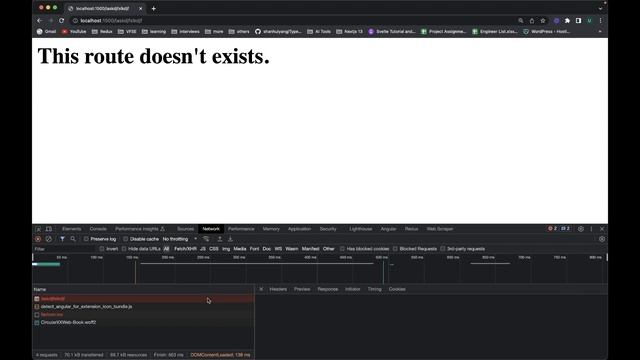The image size is (640, 360).
Task: Open the interviews bookmark folder
Action: tap(185, 31)
